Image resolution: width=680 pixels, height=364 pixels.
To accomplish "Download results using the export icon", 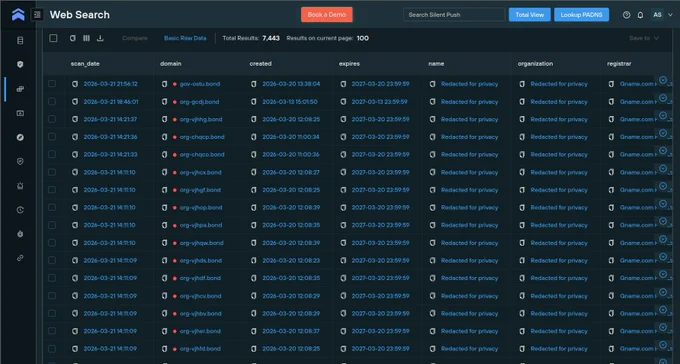I will click(100, 38).
